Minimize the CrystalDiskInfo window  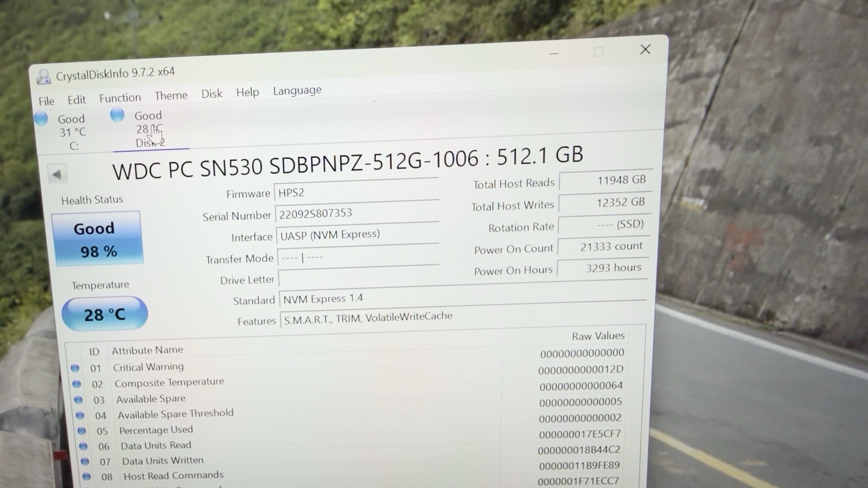click(x=553, y=54)
